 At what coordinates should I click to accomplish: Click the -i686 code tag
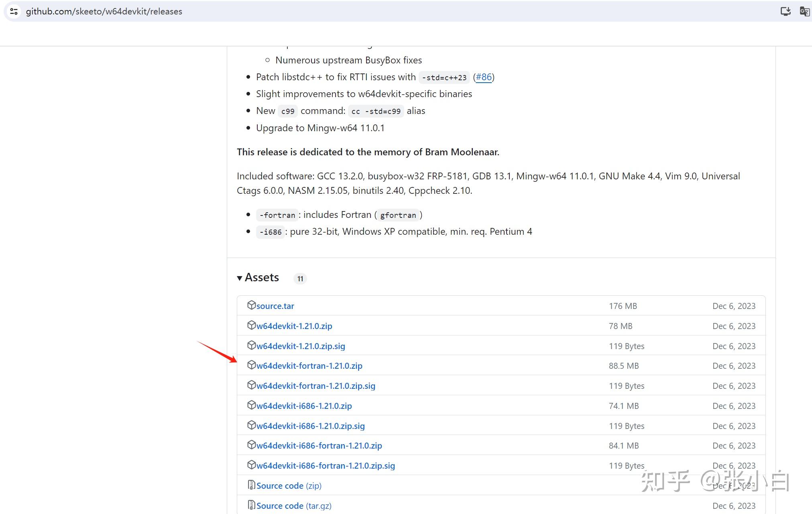click(271, 232)
